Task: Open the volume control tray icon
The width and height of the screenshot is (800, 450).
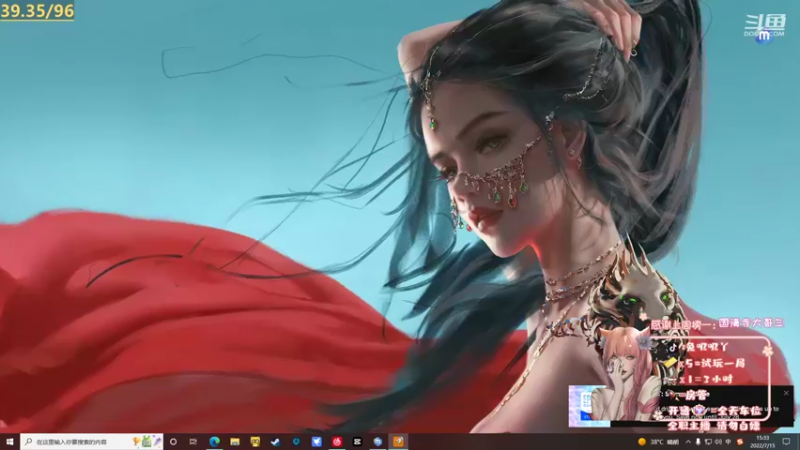Action: 718,442
